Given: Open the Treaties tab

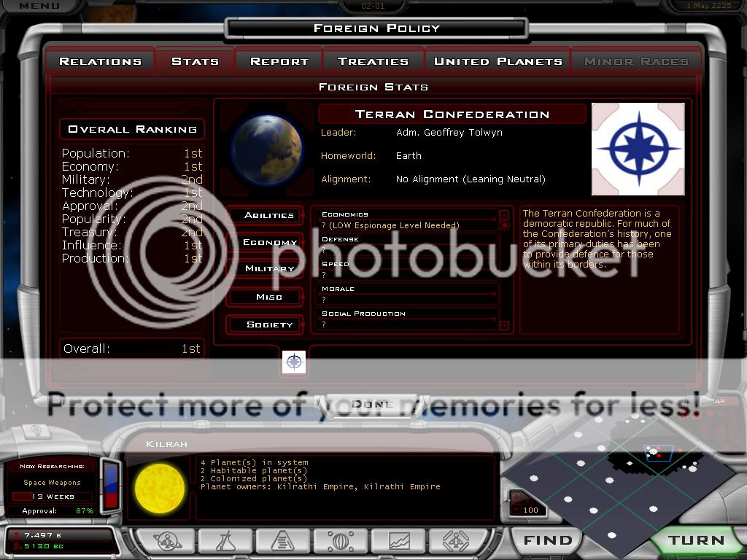Looking at the screenshot, I should coord(373,61).
